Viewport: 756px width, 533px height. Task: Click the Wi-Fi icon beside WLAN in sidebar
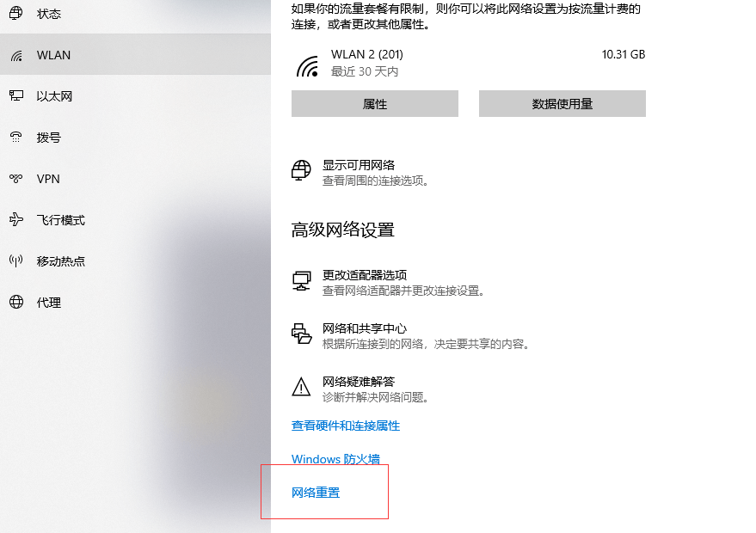point(16,56)
